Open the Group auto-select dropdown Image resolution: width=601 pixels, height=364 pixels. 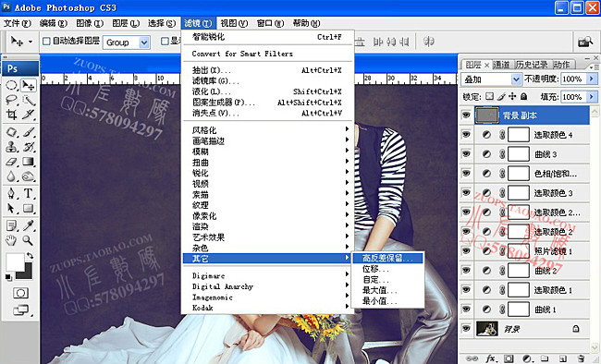(144, 42)
